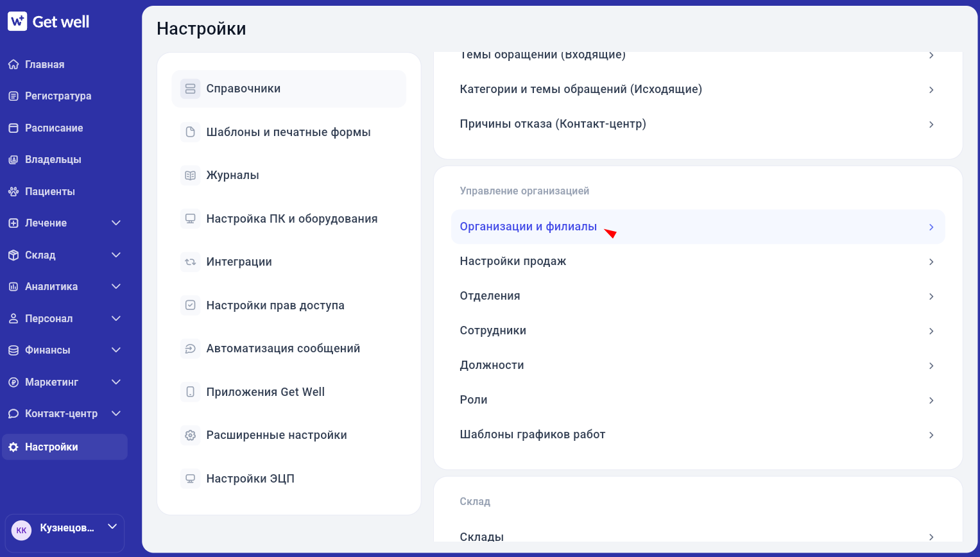Viewport: 980px width, 557px height.
Task: Click the Пациенты paw icon
Action: point(13,191)
